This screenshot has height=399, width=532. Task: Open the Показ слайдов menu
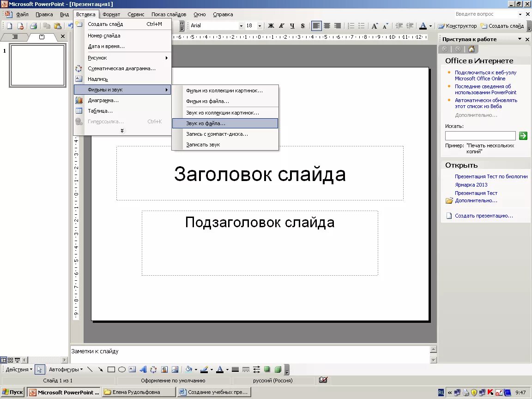click(169, 14)
